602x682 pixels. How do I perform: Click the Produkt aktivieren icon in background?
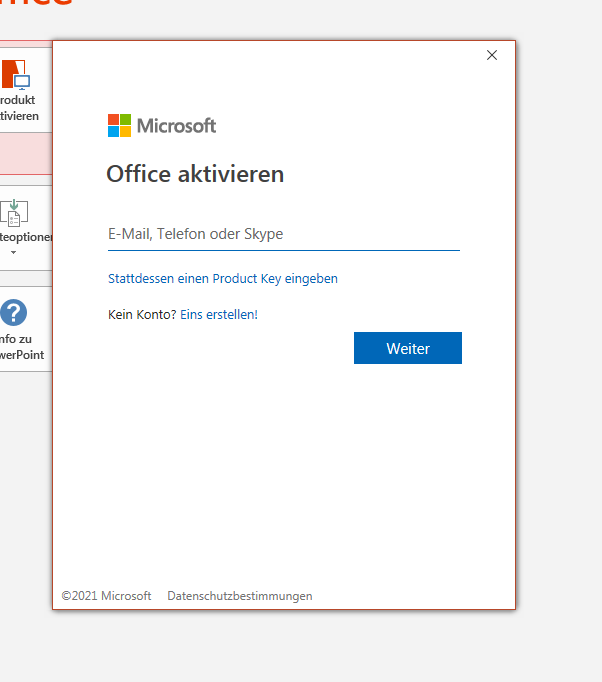pos(16,74)
